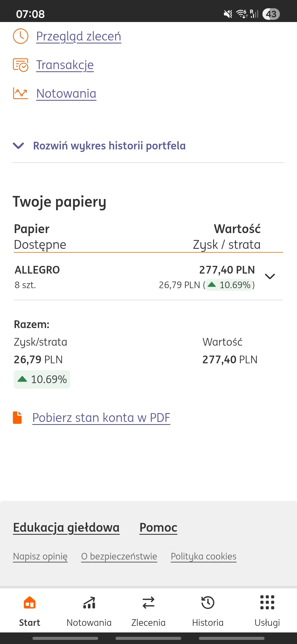297x644 pixels.
Task: Open the Przegląd zleceń link
Action: click(x=79, y=36)
